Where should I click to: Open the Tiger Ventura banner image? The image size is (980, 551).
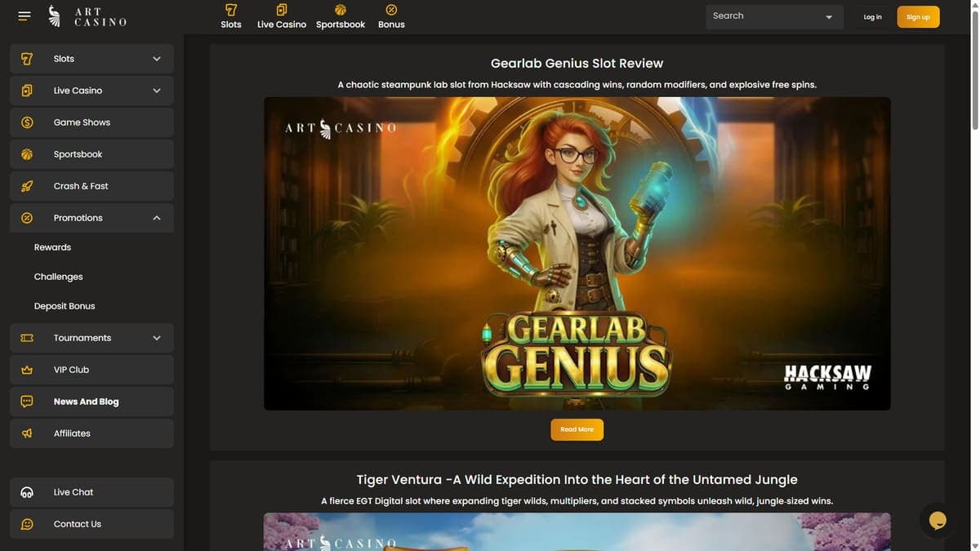577,531
